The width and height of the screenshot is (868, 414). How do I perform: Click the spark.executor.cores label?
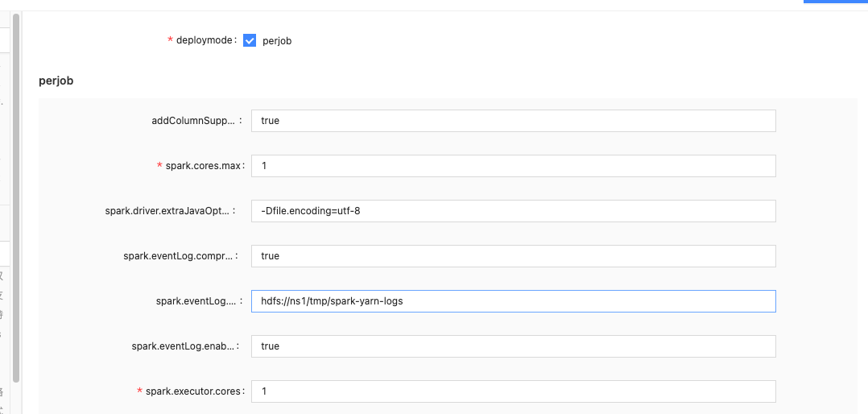(x=194, y=391)
